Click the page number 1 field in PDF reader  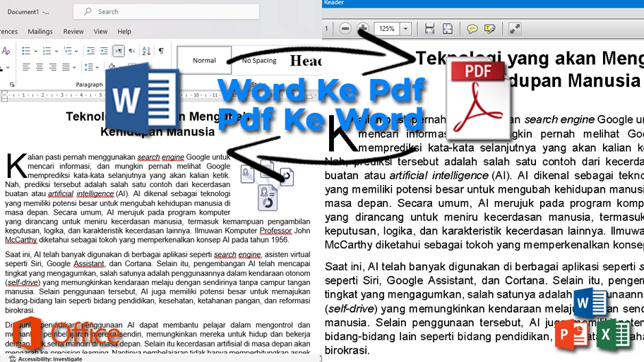point(326,29)
